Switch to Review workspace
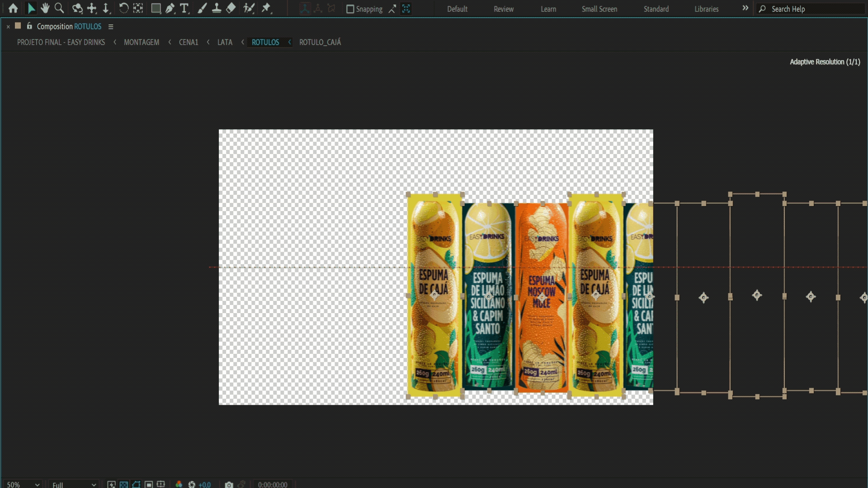The width and height of the screenshot is (868, 488). pyautogui.click(x=504, y=9)
